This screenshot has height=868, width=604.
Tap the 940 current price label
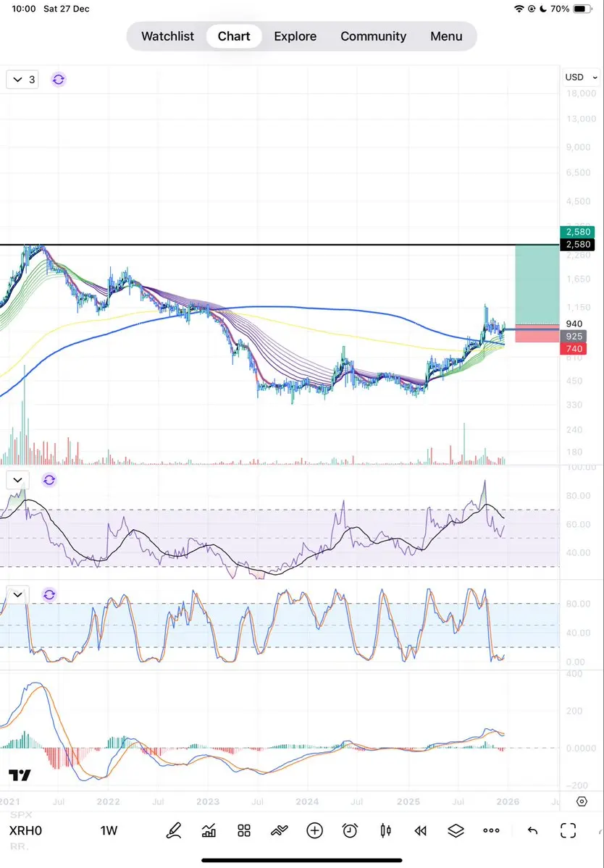coord(574,324)
